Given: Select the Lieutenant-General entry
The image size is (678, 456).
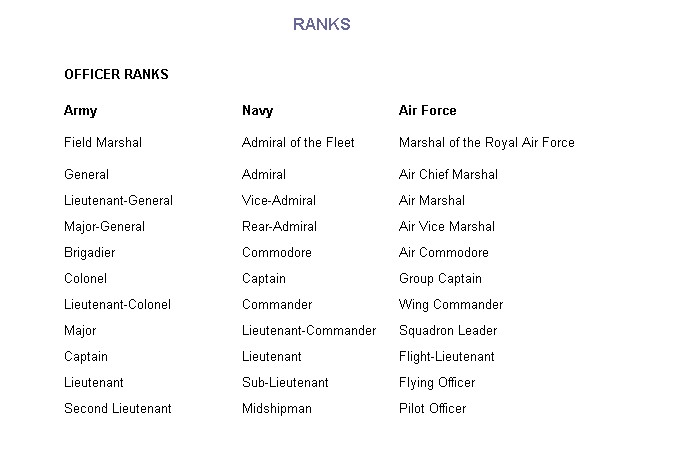Looking at the screenshot, I should [x=118, y=201].
